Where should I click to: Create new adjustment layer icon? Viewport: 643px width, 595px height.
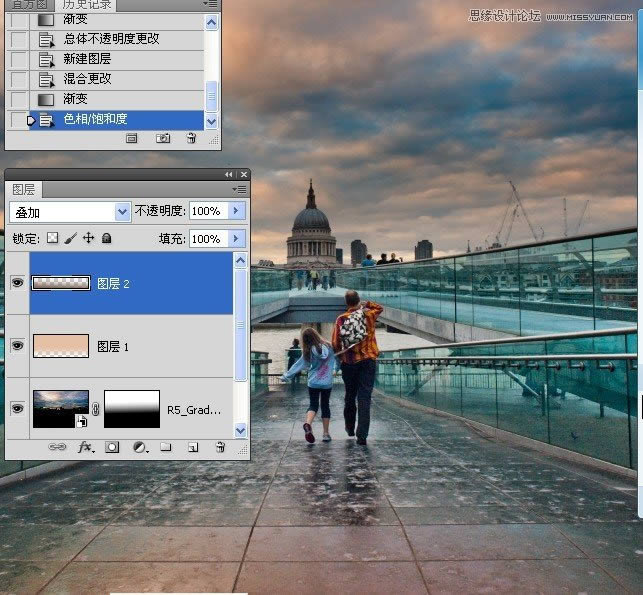[139, 448]
